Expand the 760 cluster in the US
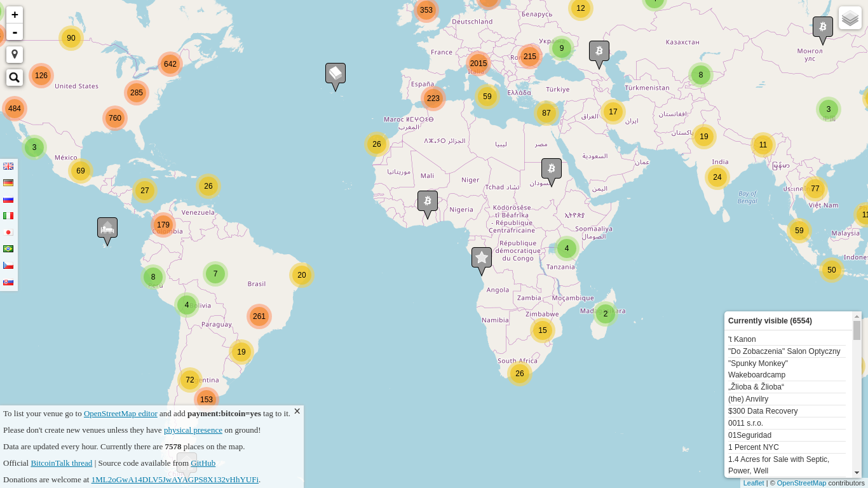The width and height of the screenshot is (868, 488). (x=115, y=118)
